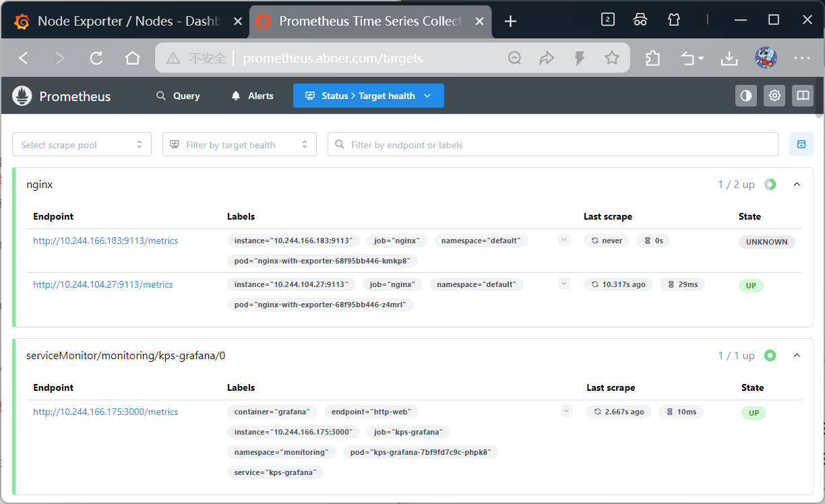
Task: Click the lightning bolt icon in address bar
Action: point(579,59)
